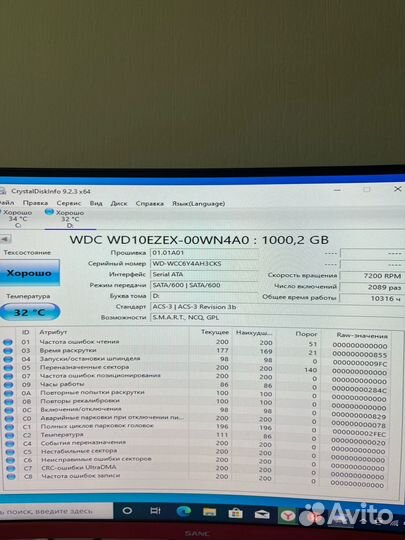Select the CRC-ошибки UltraDMA row
The image size is (405, 540).
pos(196,470)
